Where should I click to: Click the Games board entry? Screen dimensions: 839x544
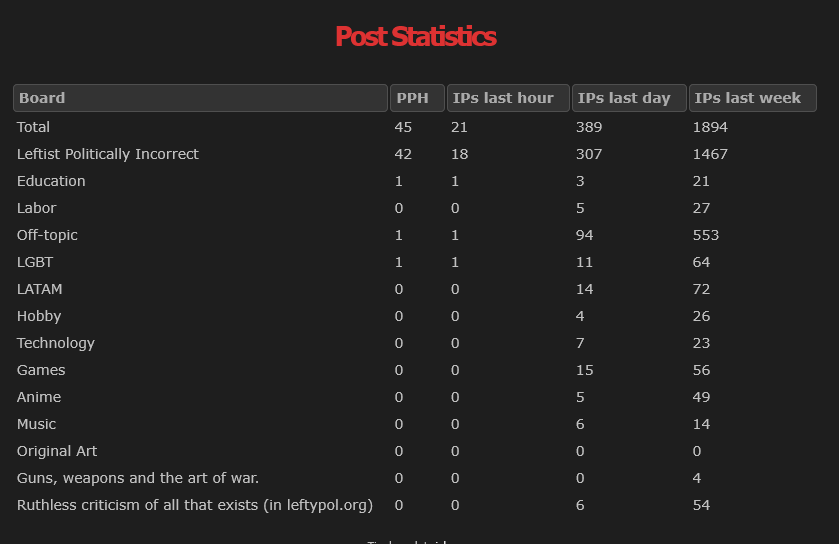tap(41, 370)
